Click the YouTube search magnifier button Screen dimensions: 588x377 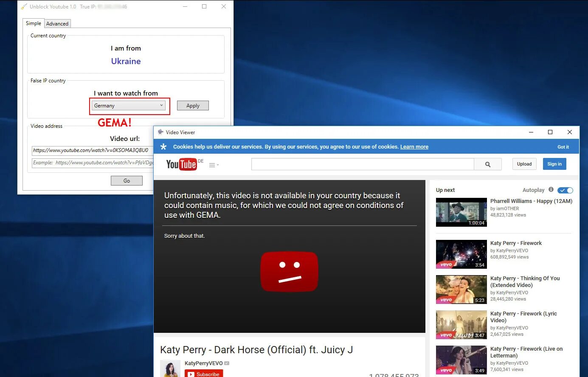point(488,164)
